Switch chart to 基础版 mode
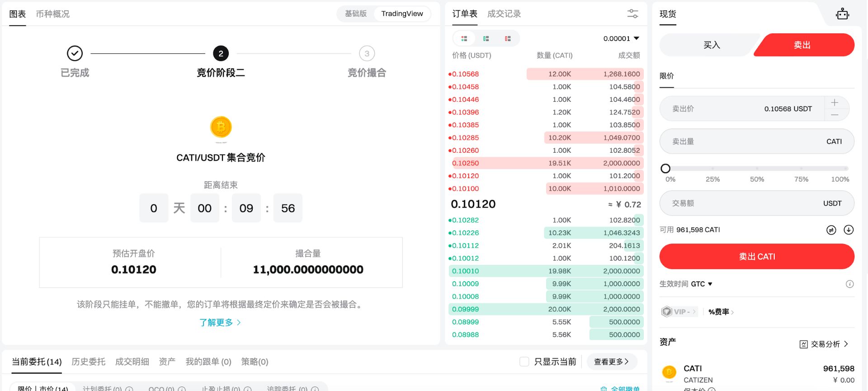This screenshot has width=868, height=391. (x=356, y=14)
